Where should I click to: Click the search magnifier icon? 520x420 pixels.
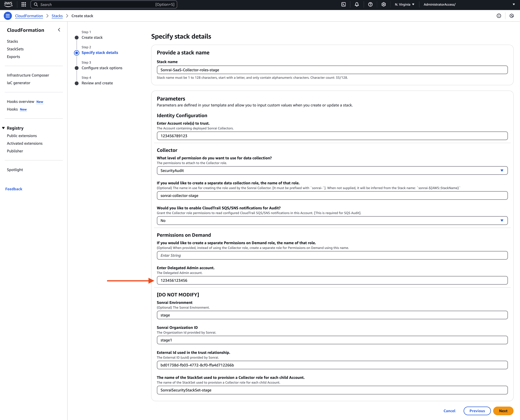(36, 4)
